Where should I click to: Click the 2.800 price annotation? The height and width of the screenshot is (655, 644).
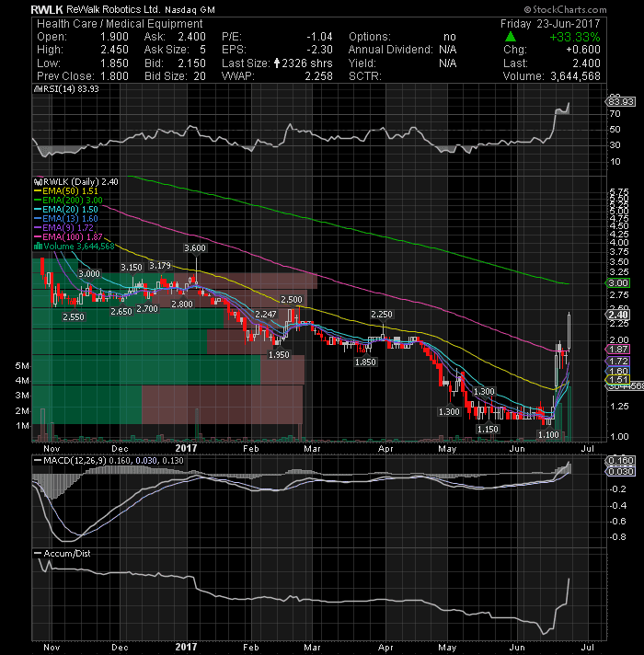click(x=182, y=305)
